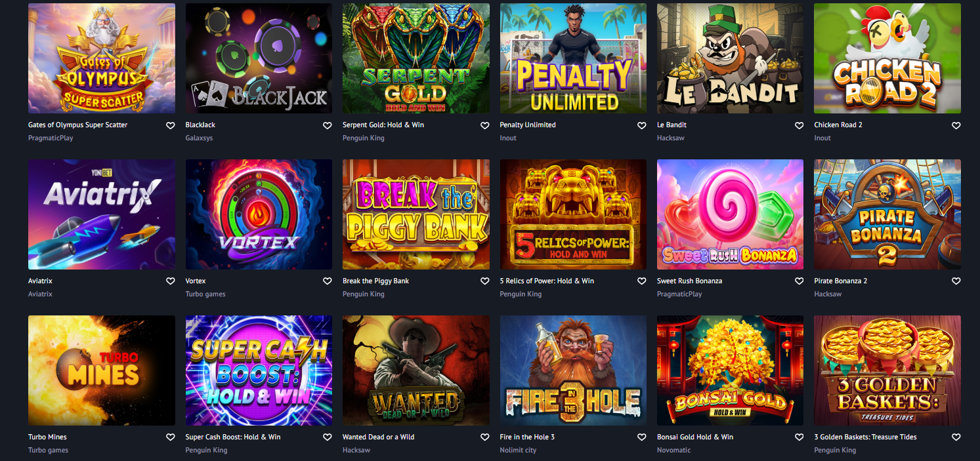This screenshot has height=461, width=980.
Task: Toggle favorite on 3 Golden Baskets: Treasure Tides
Action: pos(956,437)
